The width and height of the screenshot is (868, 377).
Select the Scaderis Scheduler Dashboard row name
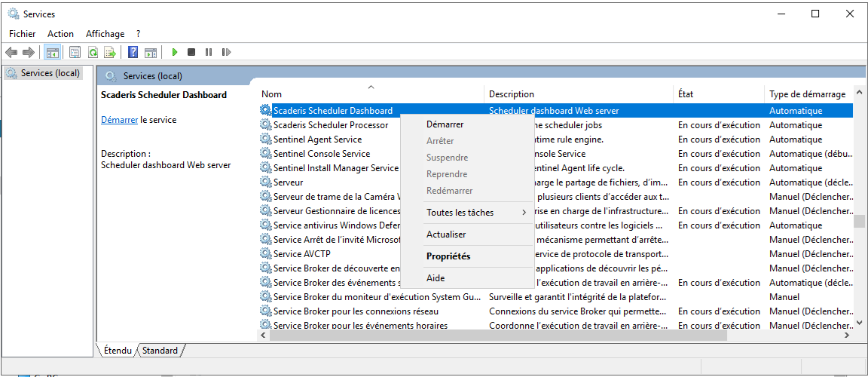[333, 110]
